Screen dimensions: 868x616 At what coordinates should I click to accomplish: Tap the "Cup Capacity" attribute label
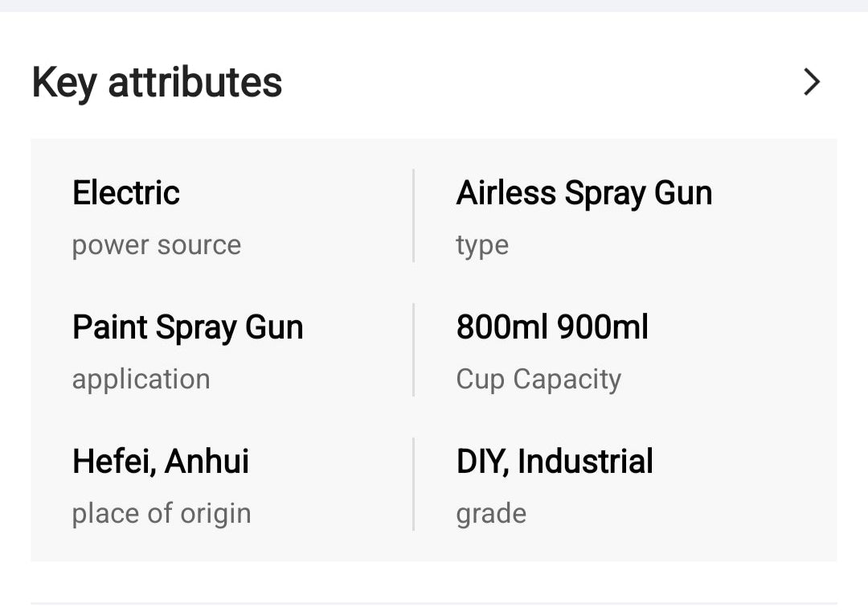pyautogui.click(x=538, y=379)
